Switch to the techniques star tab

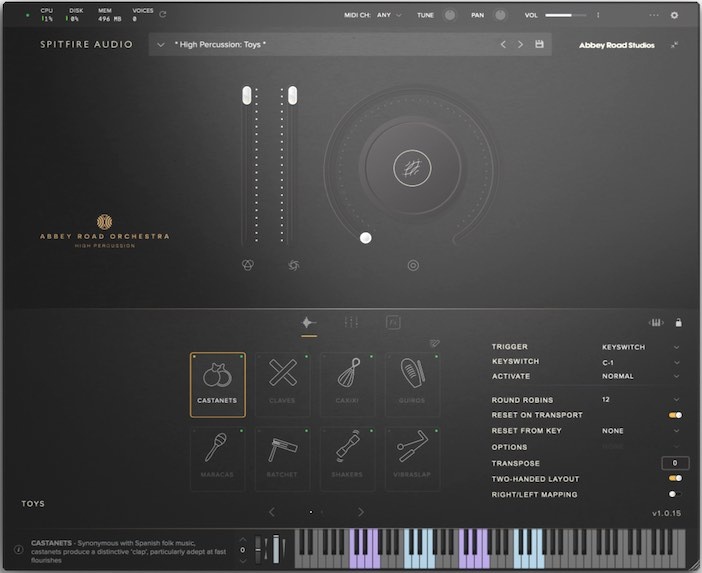[308, 323]
